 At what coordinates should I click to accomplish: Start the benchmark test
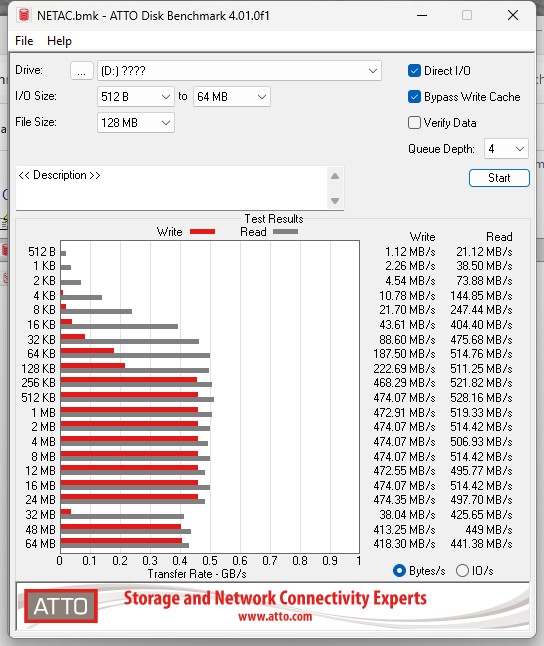click(x=499, y=178)
